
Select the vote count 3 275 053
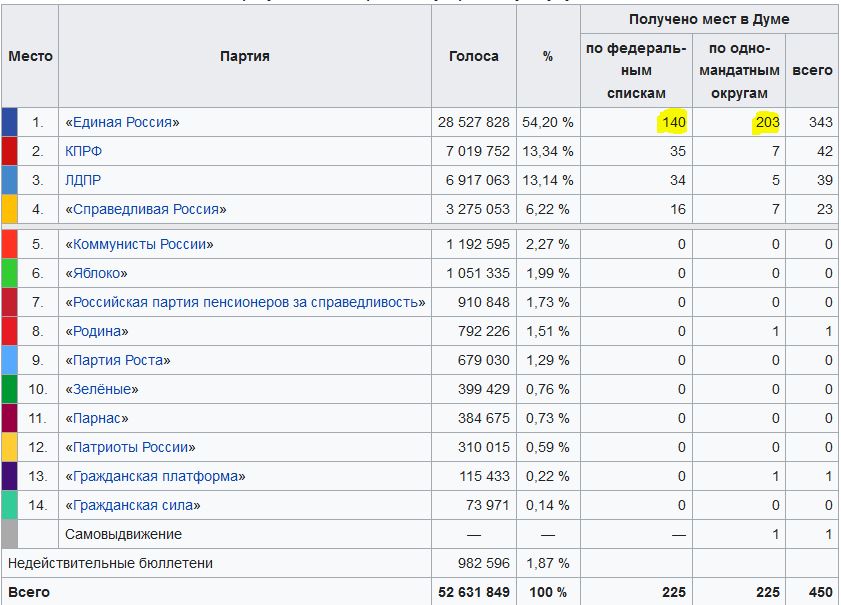click(477, 209)
